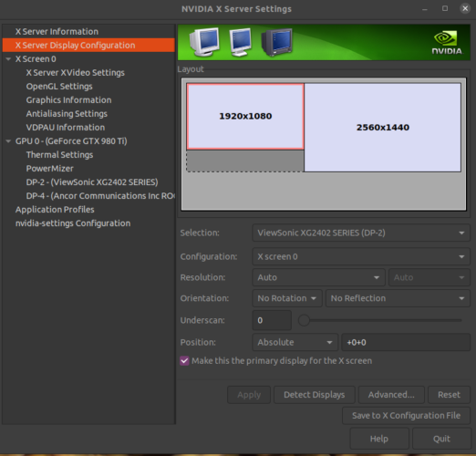Click the Underscan slider handle
The image size is (476, 456).
(x=304, y=320)
